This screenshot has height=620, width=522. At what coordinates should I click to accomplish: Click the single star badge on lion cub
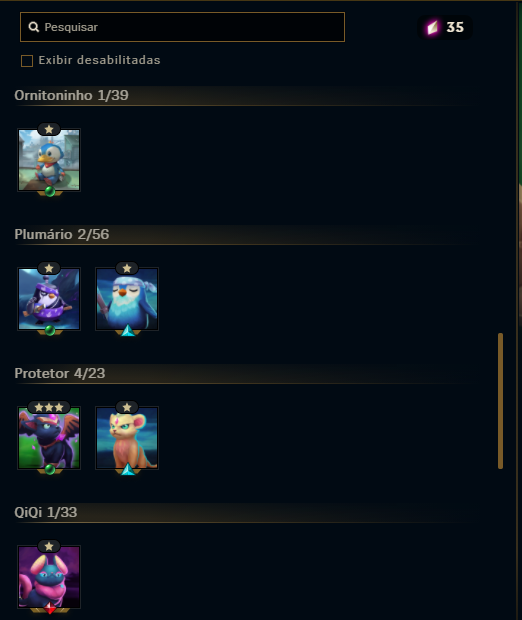click(x=127, y=407)
